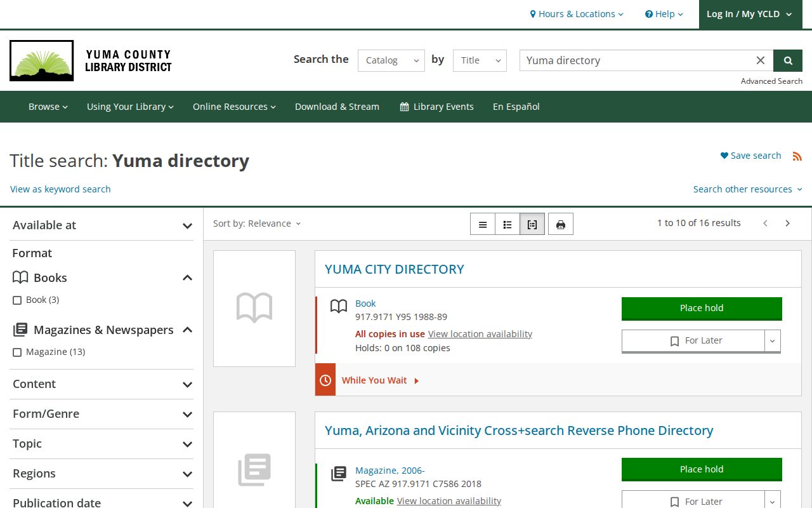The width and height of the screenshot is (812, 508).
Task: Open Hours & Locations menu
Action: [577, 14]
